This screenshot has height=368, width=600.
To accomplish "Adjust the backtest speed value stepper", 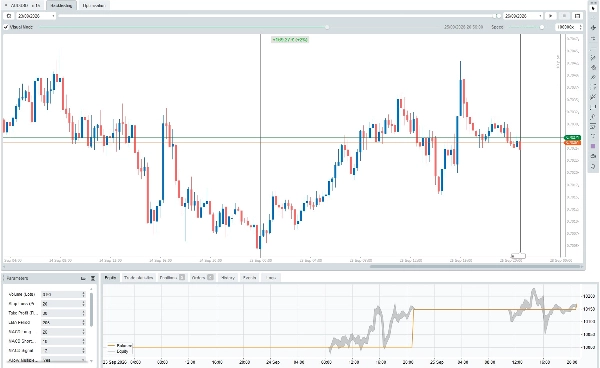I will tap(580, 27).
